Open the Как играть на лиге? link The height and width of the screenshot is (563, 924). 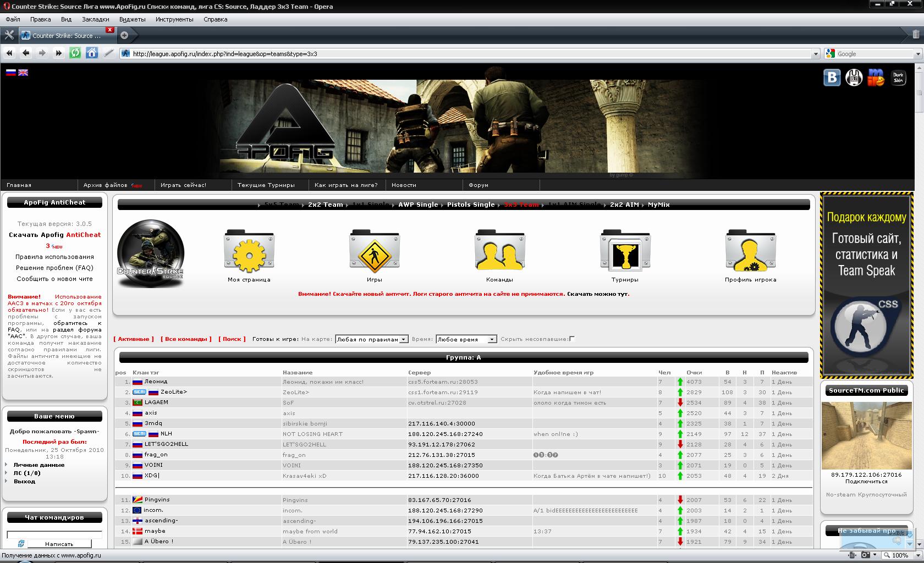346,185
